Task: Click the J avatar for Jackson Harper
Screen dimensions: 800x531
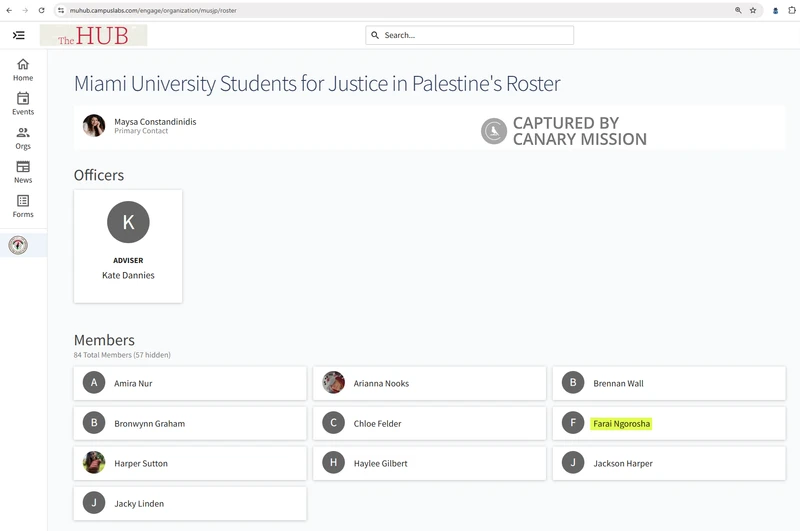Action: [x=573, y=463]
